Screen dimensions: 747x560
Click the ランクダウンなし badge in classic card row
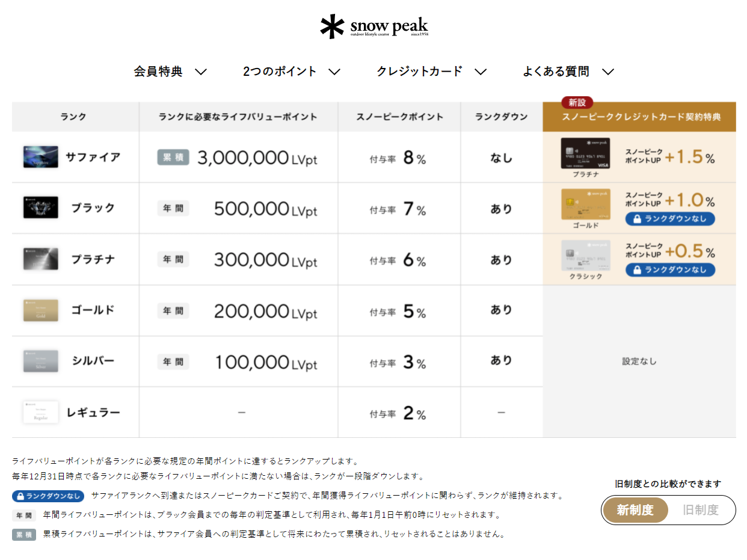click(670, 270)
